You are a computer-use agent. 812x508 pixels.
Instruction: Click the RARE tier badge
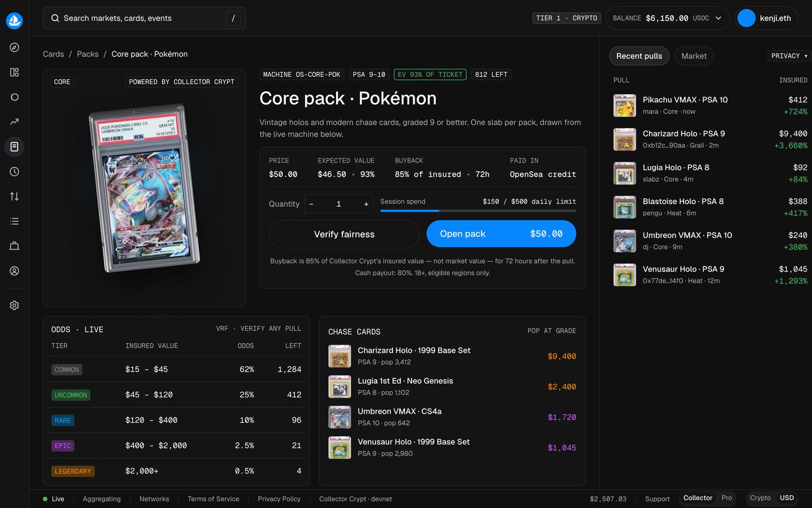(x=63, y=421)
